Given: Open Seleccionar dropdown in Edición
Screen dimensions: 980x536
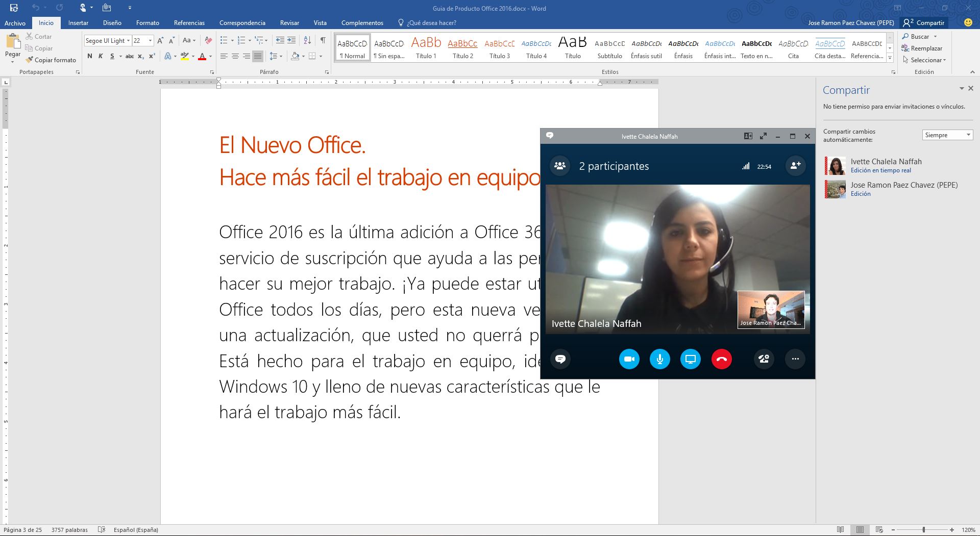Looking at the screenshot, I should [924, 60].
